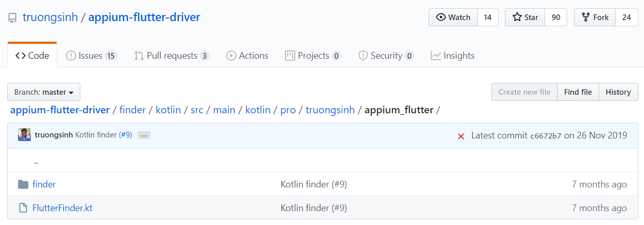
Task: Click the FlutterFinder.kt file icon
Action: click(23, 208)
